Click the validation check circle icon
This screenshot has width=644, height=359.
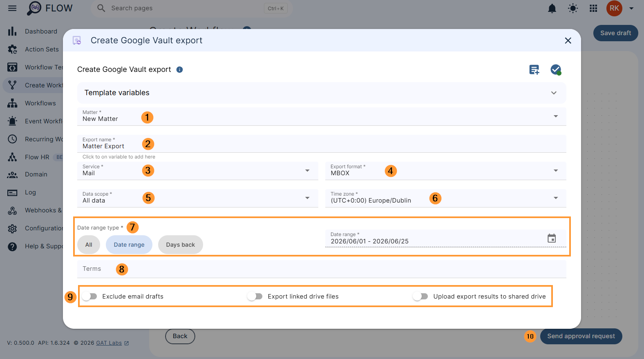[x=556, y=70]
